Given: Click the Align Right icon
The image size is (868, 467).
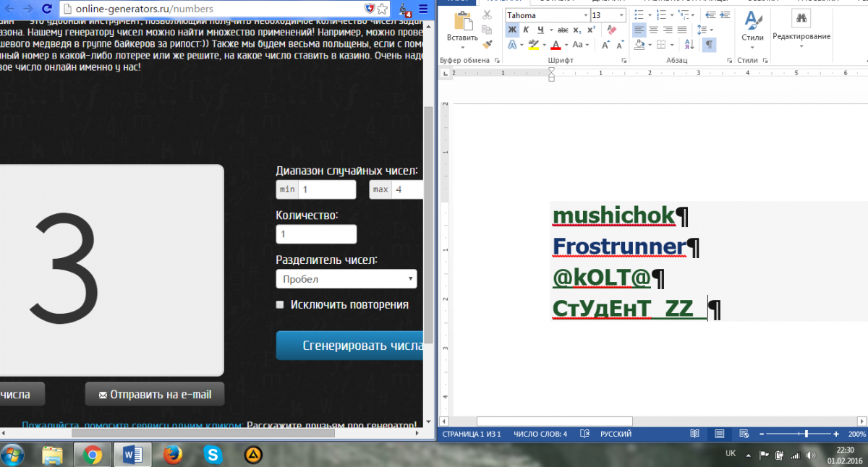Looking at the screenshot, I should click(667, 30).
